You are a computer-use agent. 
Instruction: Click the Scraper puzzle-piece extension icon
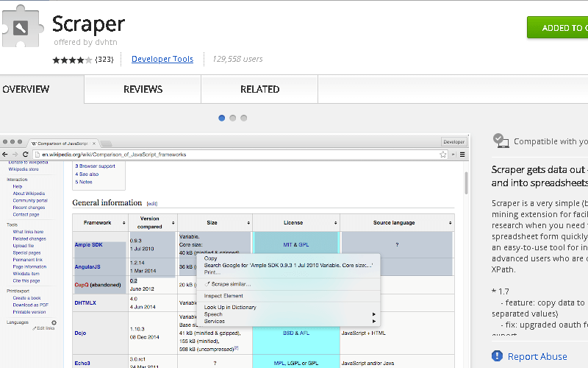tap(23, 26)
